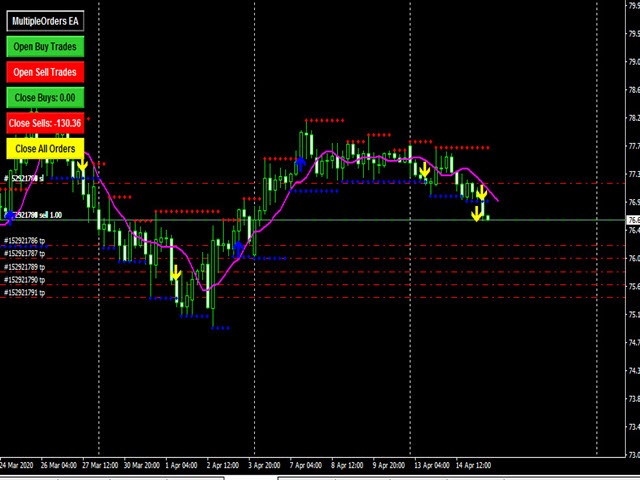Click the 24 Mar 2020 time axis label
Image resolution: width=640 pixels, height=480 pixels.
(17, 465)
